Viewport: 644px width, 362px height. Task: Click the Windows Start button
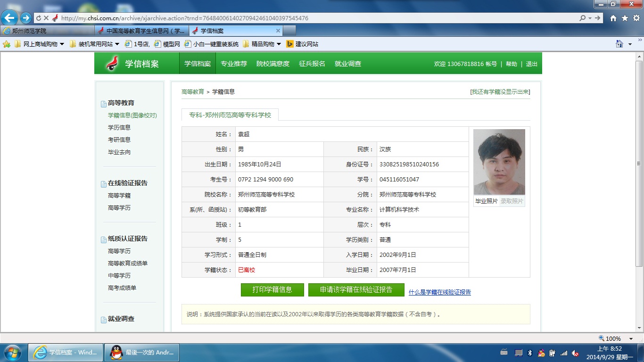pos(12,353)
